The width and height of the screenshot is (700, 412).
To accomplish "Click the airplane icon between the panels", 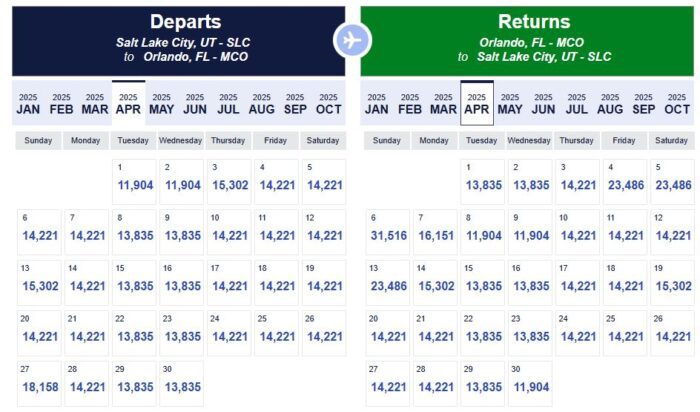I will tap(352, 40).
